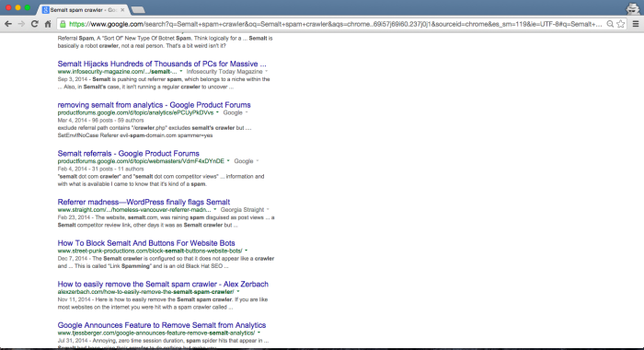
Task: Click the 'Google' label beside the webmasters forum URL
Action: pyautogui.click(x=244, y=161)
